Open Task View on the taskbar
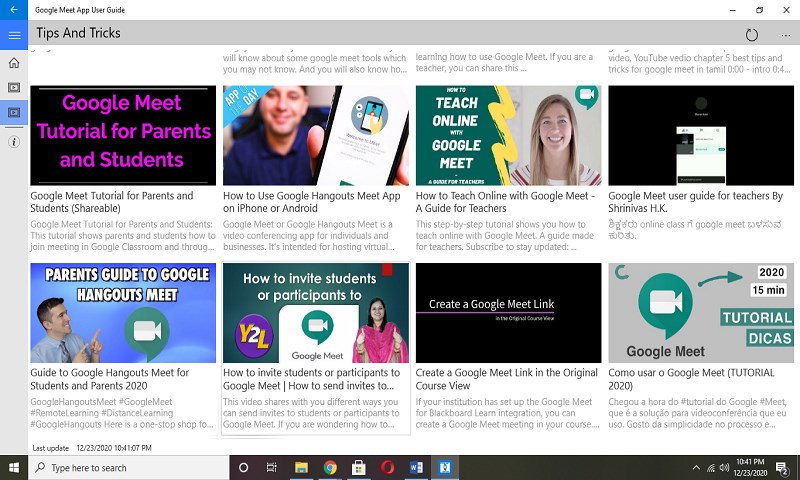 [x=271, y=467]
